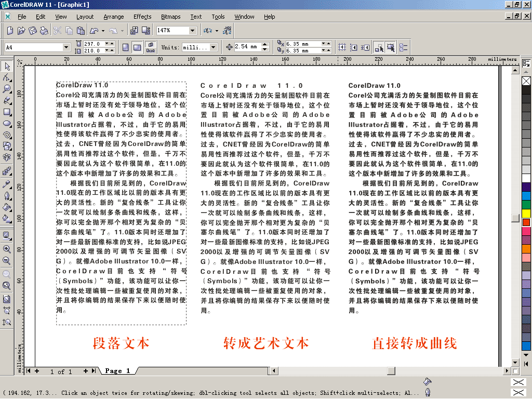Expand the 147% zoom level dropdown
The width and height of the screenshot is (532, 399).
pyautogui.click(x=193, y=31)
